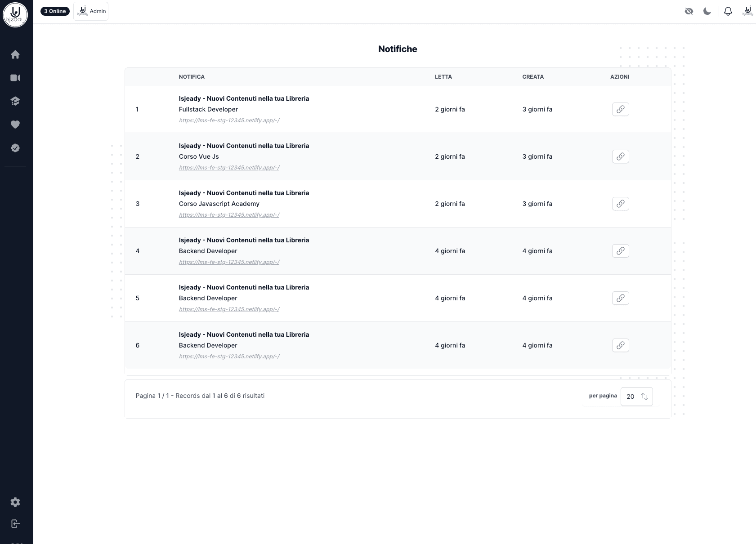Screen dimensions: 756x544
Task: Open the graduation cap courses icon
Action: 15,101
